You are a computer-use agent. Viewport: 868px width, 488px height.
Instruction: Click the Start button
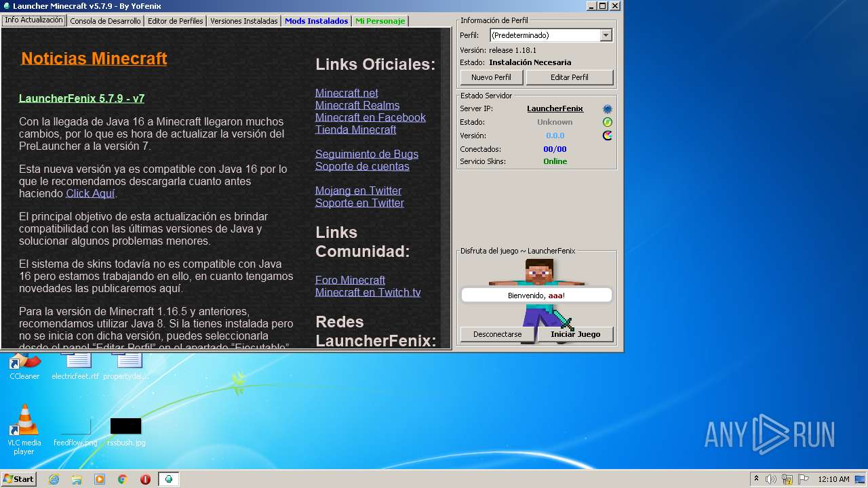click(18, 479)
